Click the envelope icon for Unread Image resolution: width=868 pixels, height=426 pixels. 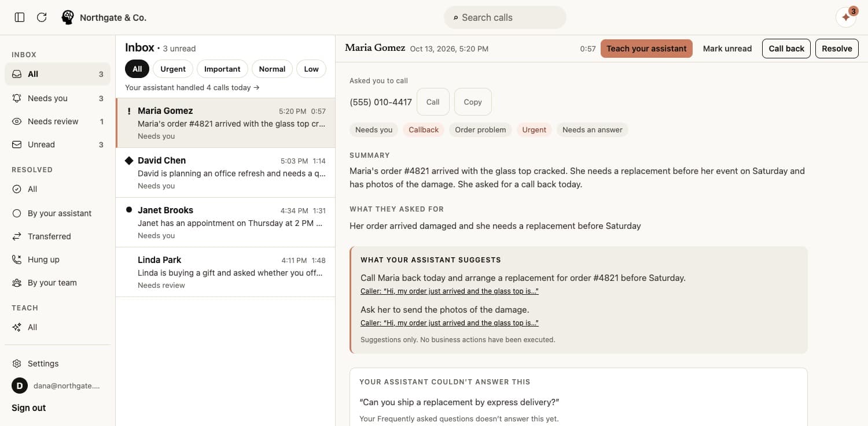[x=17, y=145]
